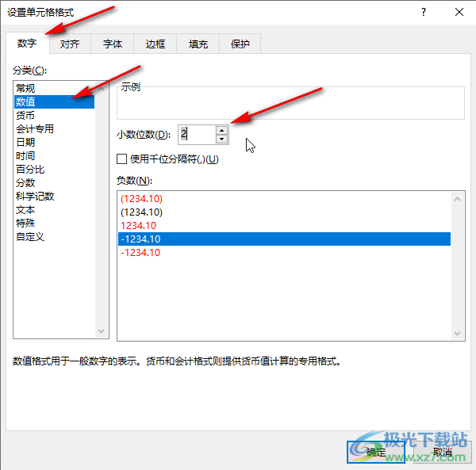The width and height of the screenshot is (476, 470).
Task: Select 科学记数 category
Action: (x=54, y=197)
